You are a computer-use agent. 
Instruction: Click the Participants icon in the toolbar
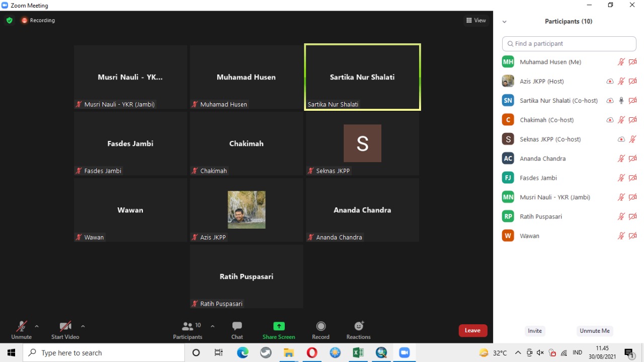188,326
